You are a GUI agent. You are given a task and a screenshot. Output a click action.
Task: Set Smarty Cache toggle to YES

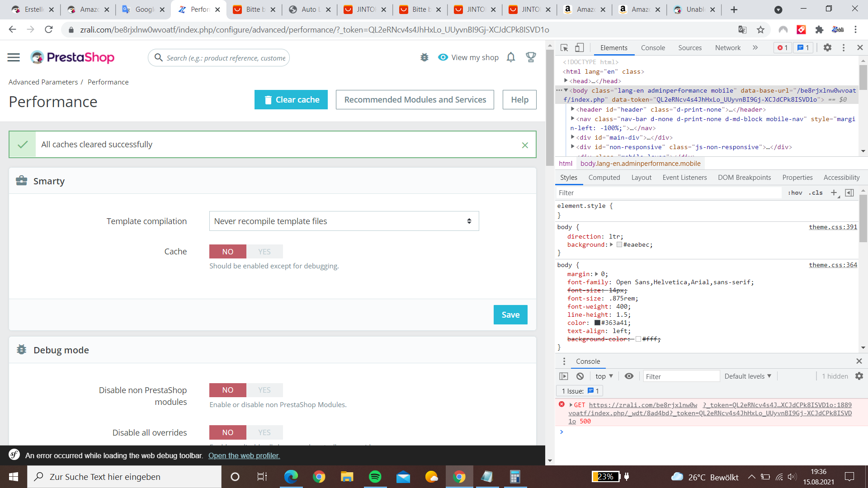(264, 252)
